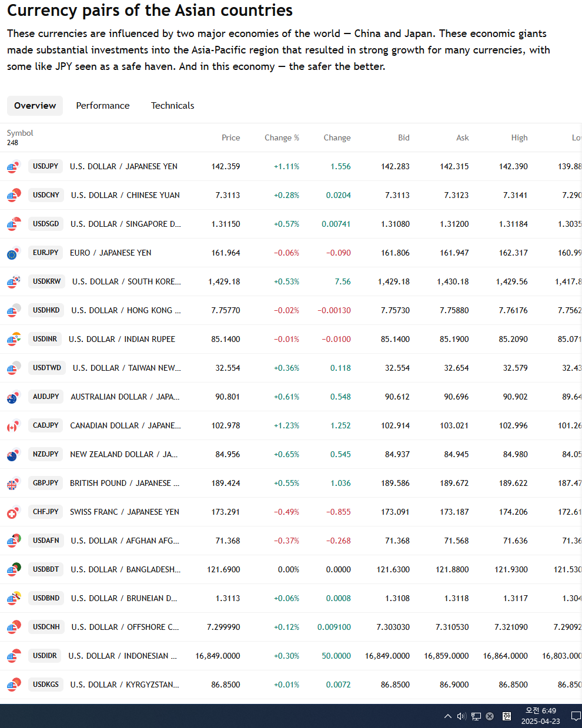Switch to the Technicals tab

(x=172, y=106)
